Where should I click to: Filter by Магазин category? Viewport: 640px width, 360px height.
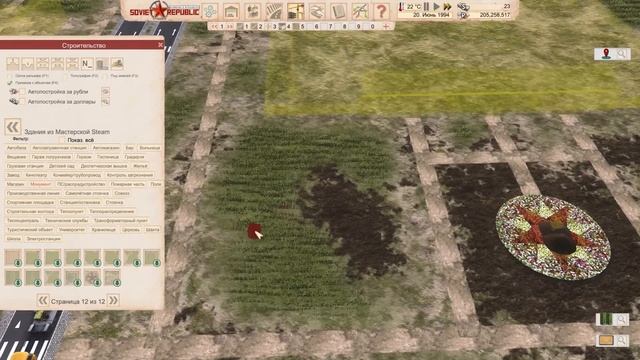click(16, 184)
